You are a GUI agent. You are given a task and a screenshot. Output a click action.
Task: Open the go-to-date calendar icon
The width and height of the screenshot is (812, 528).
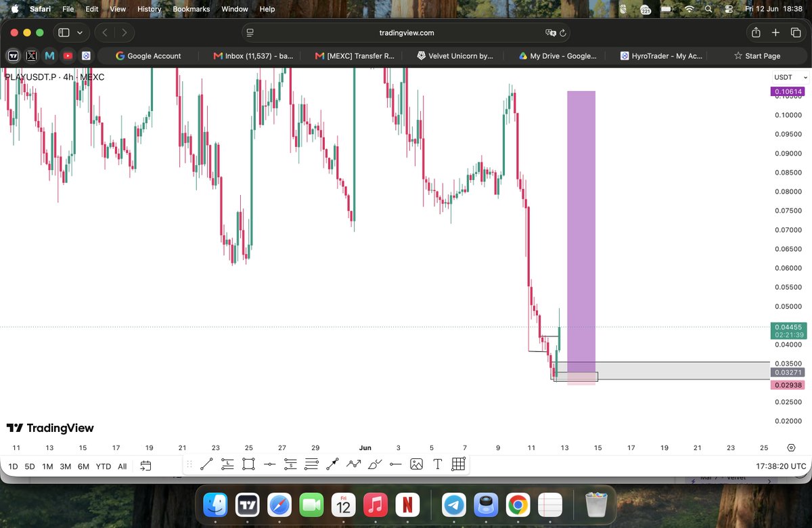click(x=145, y=466)
